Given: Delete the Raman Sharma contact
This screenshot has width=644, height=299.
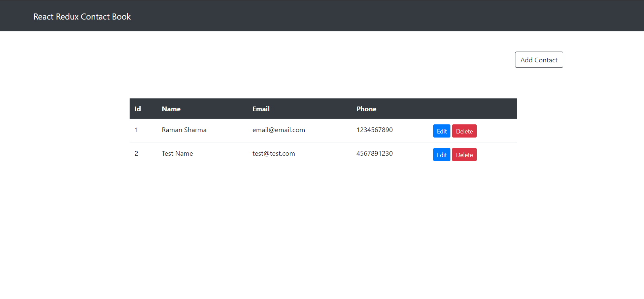Looking at the screenshot, I should 464,131.
